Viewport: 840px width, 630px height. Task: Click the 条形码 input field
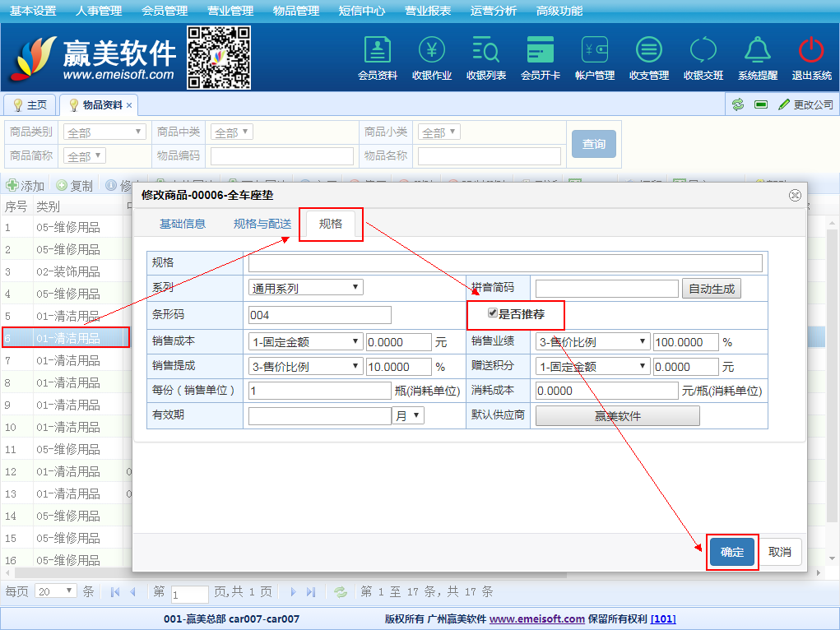pyautogui.click(x=319, y=315)
